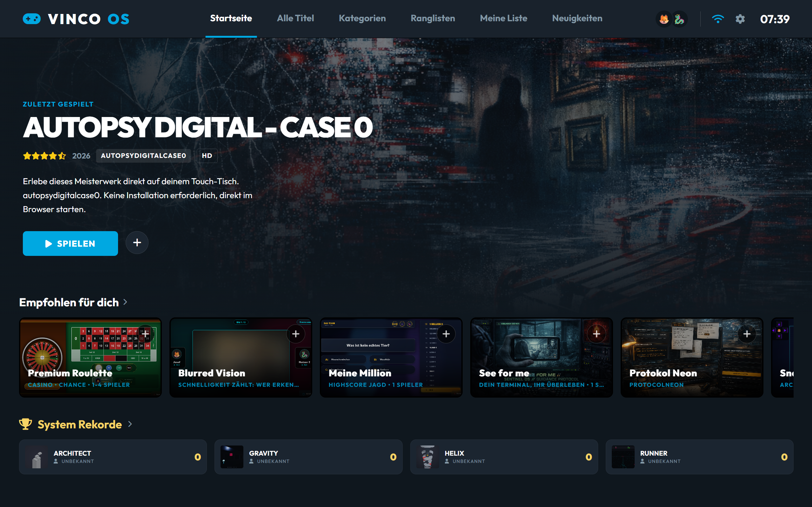The height and width of the screenshot is (507, 812).
Task: Check the Wi-Fi status icon
Action: pos(718,19)
